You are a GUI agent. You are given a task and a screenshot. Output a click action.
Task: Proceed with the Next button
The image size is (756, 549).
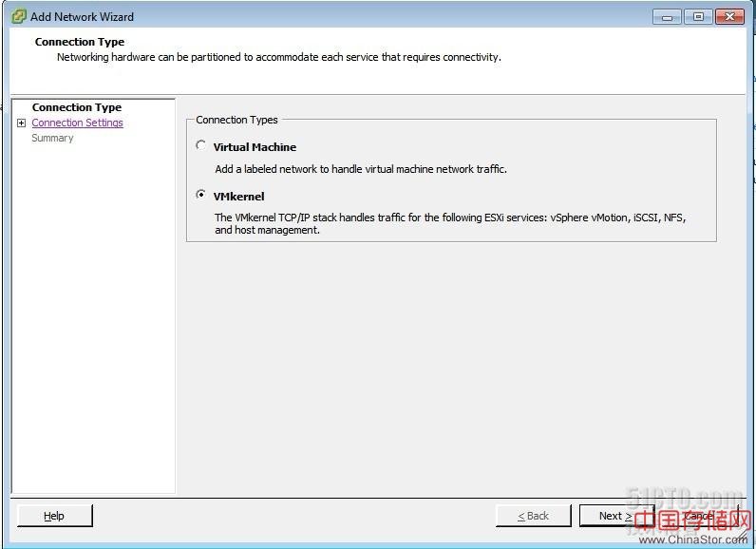pyautogui.click(x=615, y=516)
